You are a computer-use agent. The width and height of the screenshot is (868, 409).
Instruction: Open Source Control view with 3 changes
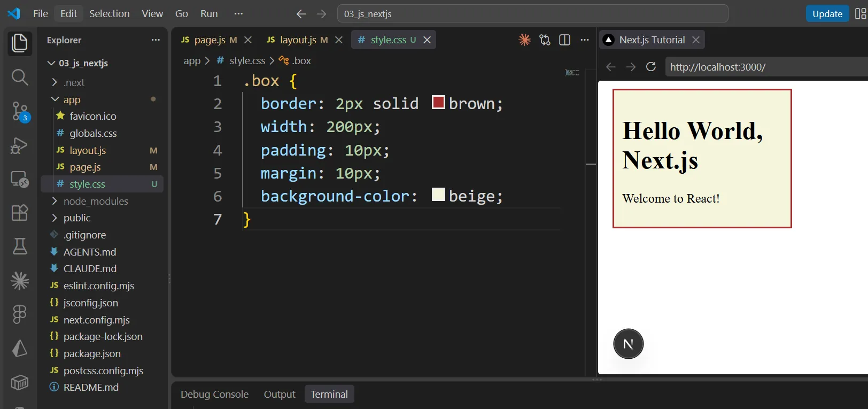pos(20,112)
